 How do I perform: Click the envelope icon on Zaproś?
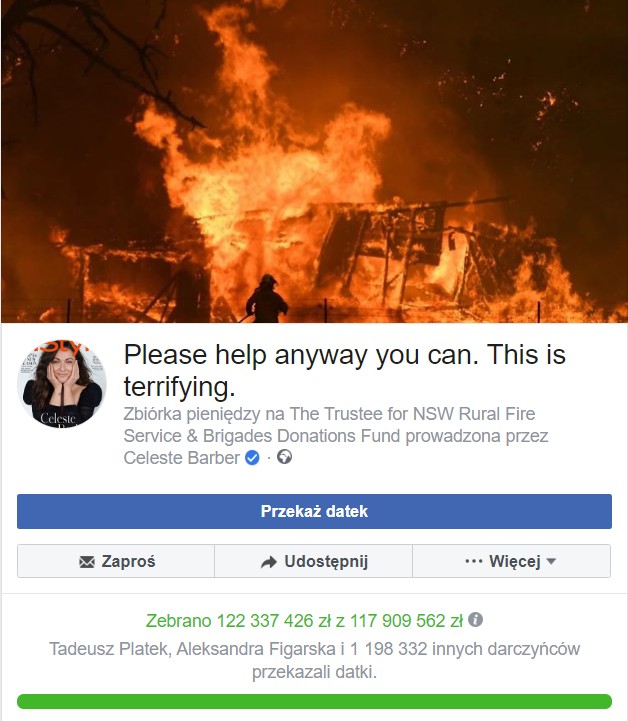(87, 561)
